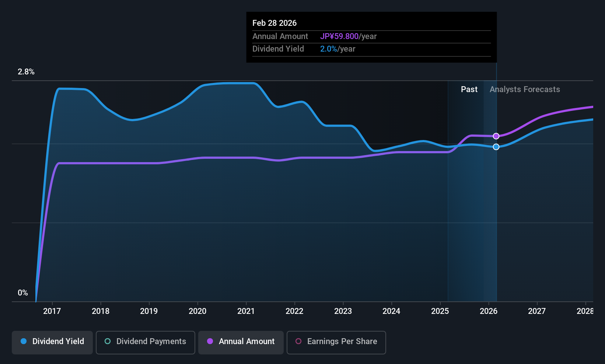Click the teal Dividend Payments legend circle

(108, 341)
